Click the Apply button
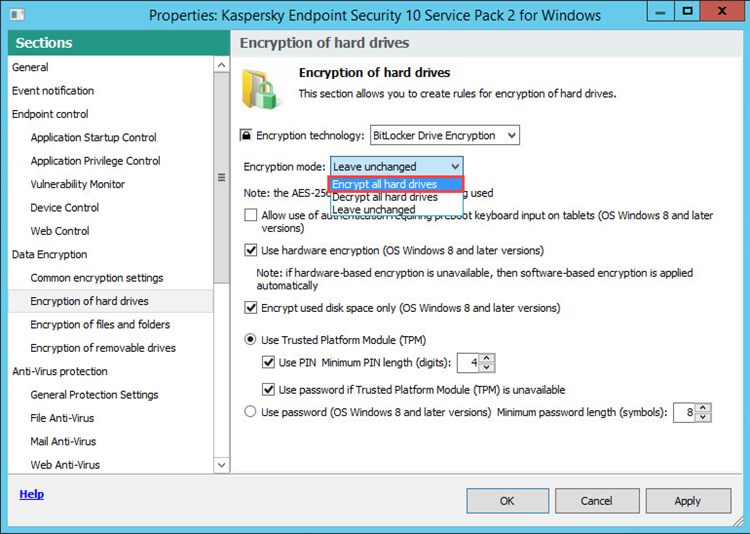This screenshot has height=534, width=750. (x=688, y=501)
